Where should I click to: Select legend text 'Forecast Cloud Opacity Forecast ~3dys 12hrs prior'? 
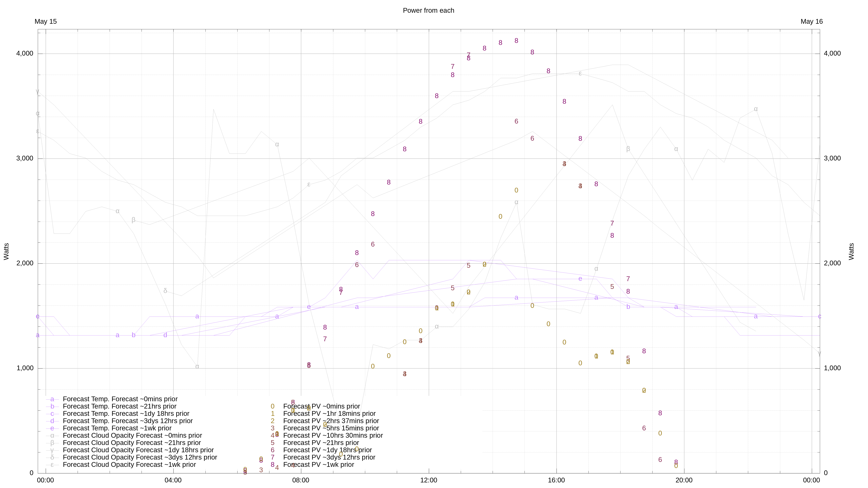[140, 457]
